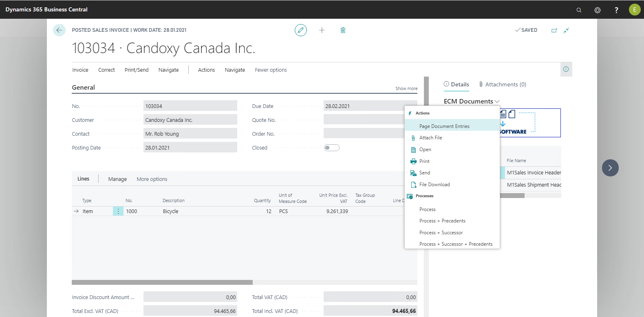Click the question mark help icon
This screenshot has width=644, height=317.
[616, 10]
